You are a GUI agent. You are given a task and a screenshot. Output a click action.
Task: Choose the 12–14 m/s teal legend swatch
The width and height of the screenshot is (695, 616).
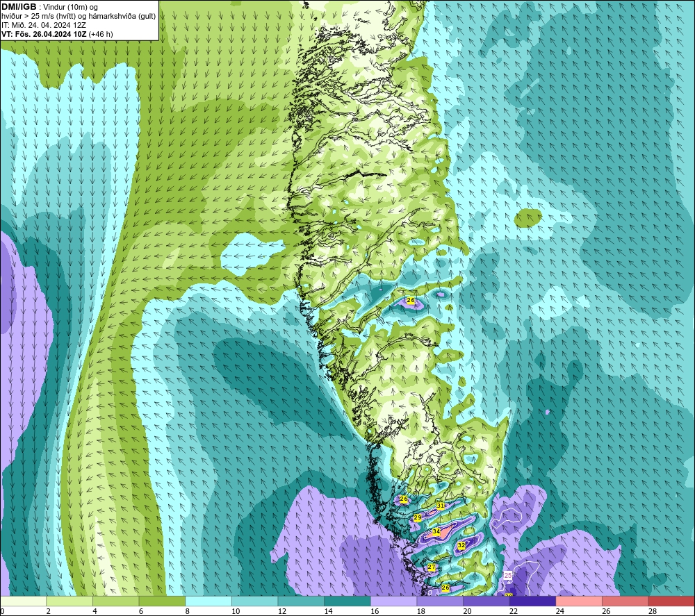(x=301, y=601)
